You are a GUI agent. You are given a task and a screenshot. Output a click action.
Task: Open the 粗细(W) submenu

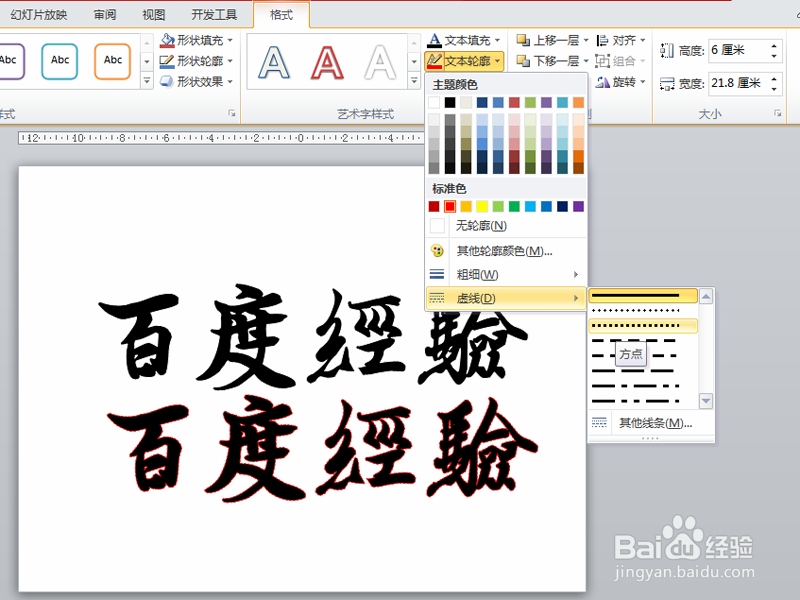[506, 274]
